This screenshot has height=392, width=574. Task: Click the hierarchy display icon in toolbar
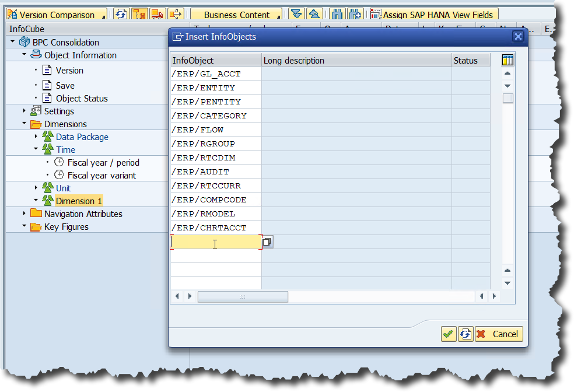[x=139, y=15]
